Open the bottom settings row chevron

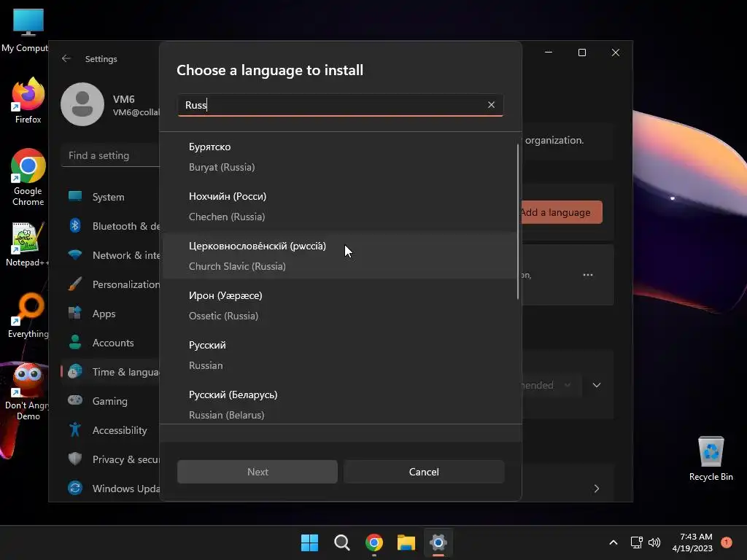click(597, 489)
